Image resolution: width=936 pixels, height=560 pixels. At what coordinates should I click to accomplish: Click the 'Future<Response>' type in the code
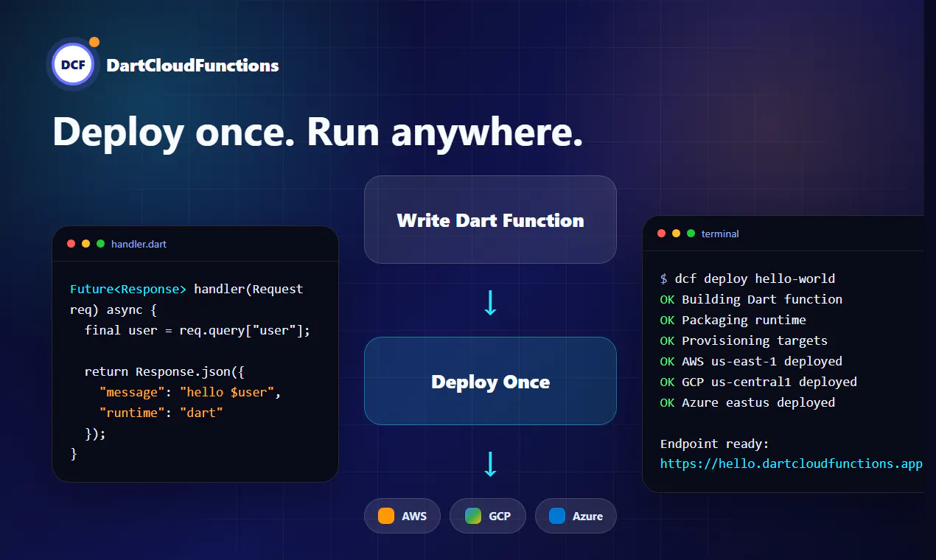(128, 289)
